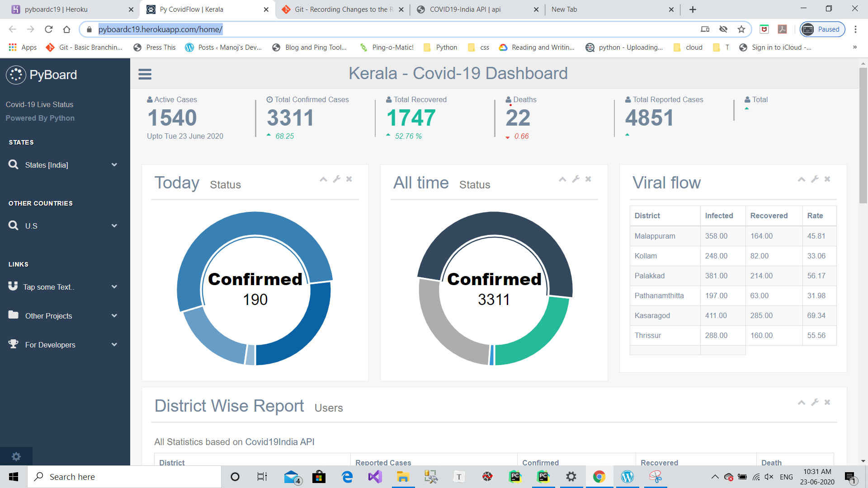
Task: Open the Python bookmarks folder
Action: (x=441, y=47)
